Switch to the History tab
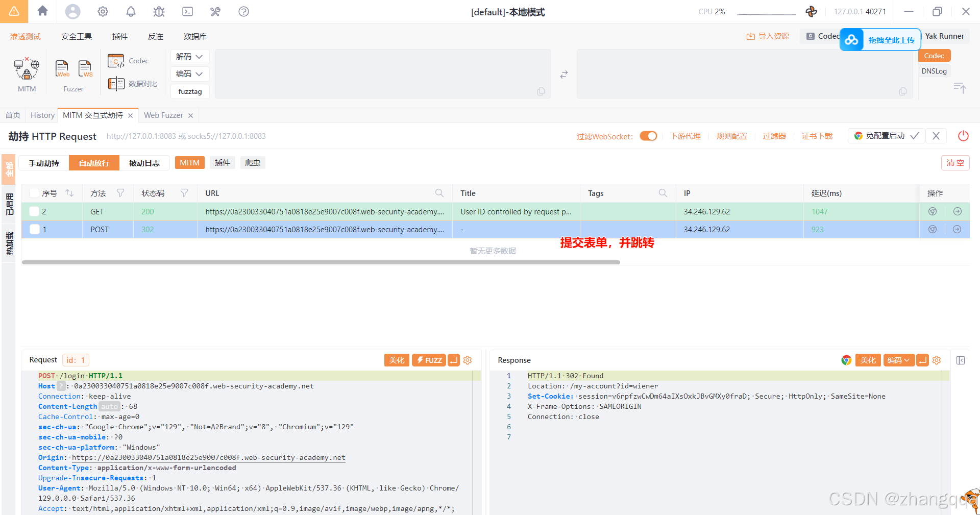 [x=42, y=115]
